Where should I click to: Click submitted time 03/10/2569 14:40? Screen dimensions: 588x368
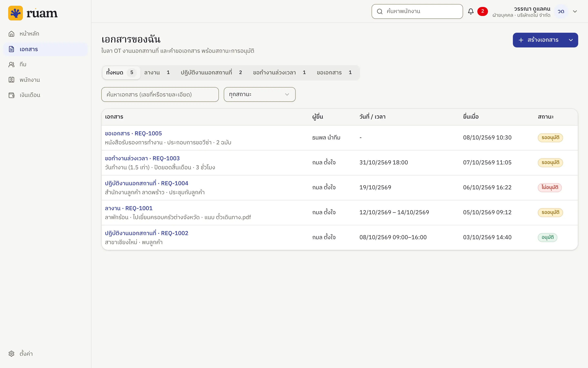(487, 237)
